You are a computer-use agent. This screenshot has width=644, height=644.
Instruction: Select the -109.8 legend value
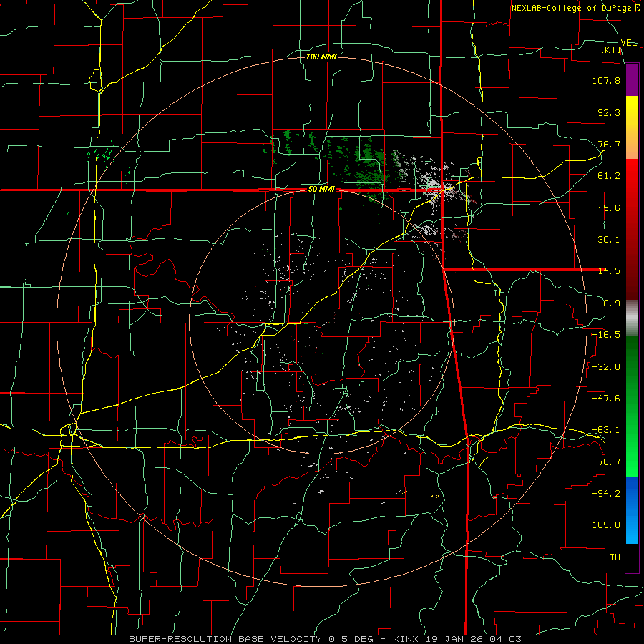(603, 525)
